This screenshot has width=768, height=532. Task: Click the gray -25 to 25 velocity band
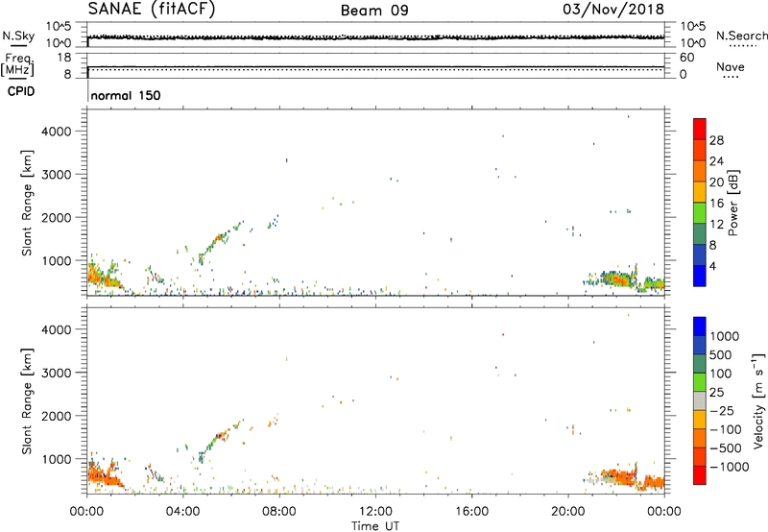[700, 401]
